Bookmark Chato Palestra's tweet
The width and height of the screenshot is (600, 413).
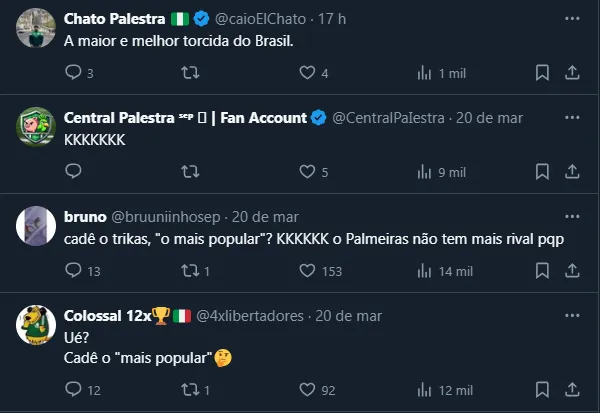(541, 73)
